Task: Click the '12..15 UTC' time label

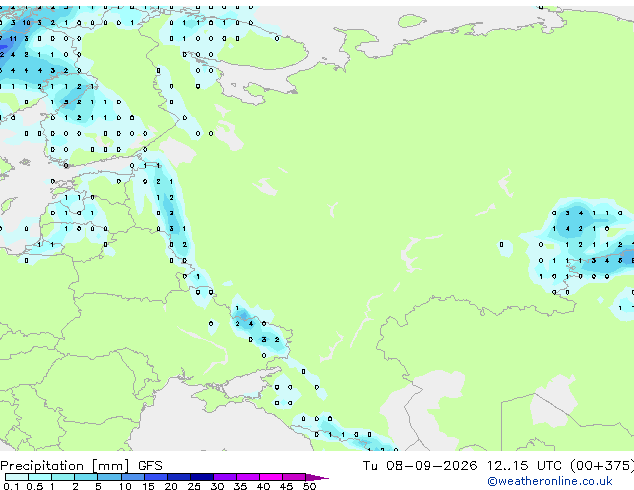Action: [524, 466]
